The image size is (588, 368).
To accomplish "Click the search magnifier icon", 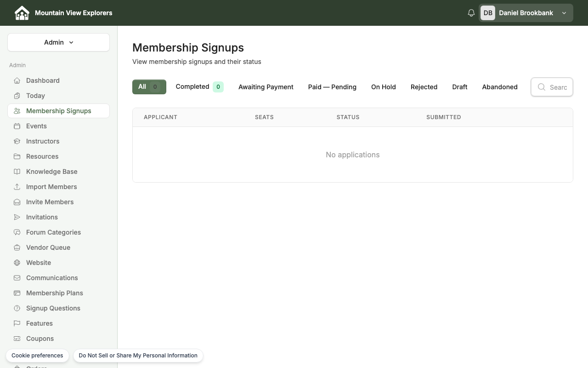I will point(542,87).
